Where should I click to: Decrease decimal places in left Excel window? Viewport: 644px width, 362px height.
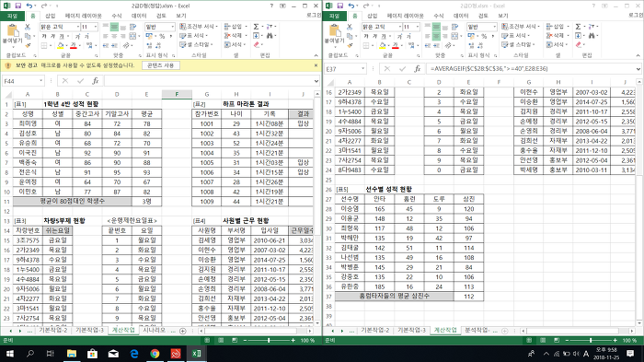click(x=159, y=45)
